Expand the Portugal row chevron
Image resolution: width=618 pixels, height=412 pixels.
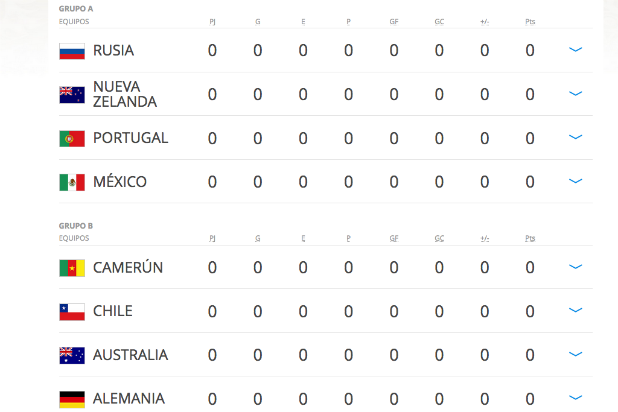pos(575,138)
